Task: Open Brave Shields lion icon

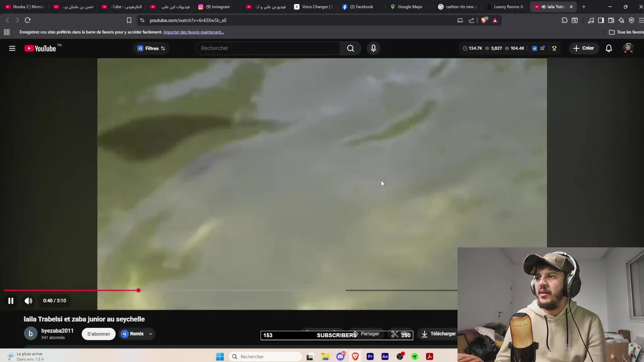Action: (x=484, y=20)
